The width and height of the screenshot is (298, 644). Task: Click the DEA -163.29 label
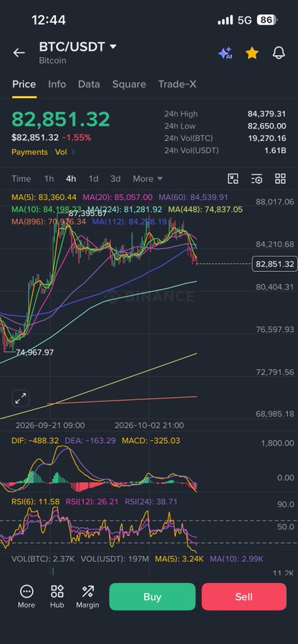coord(90,441)
